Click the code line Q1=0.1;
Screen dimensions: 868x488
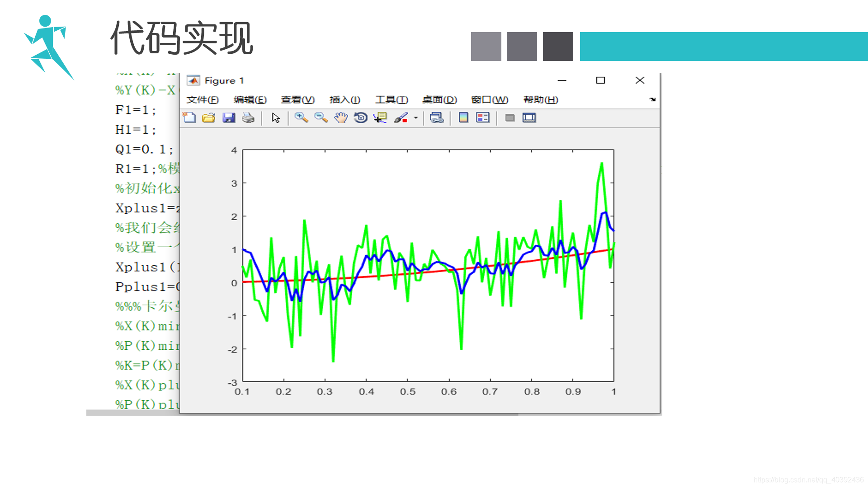pos(145,149)
